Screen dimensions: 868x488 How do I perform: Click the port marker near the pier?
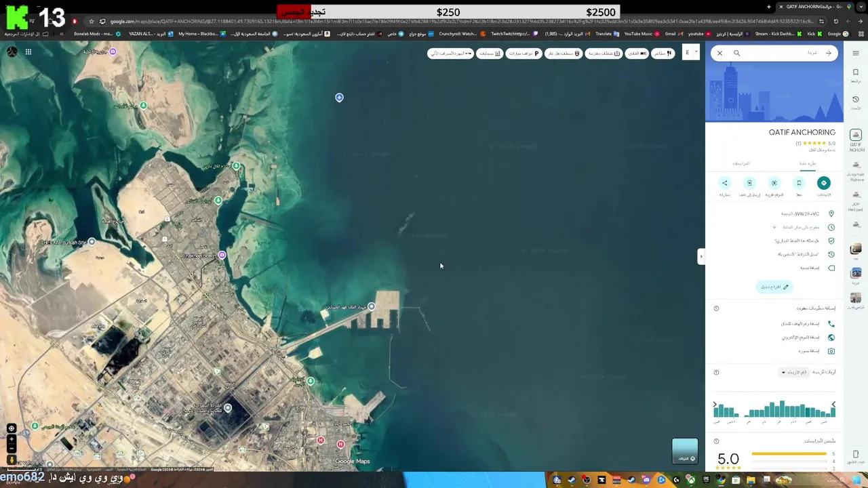coord(371,307)
